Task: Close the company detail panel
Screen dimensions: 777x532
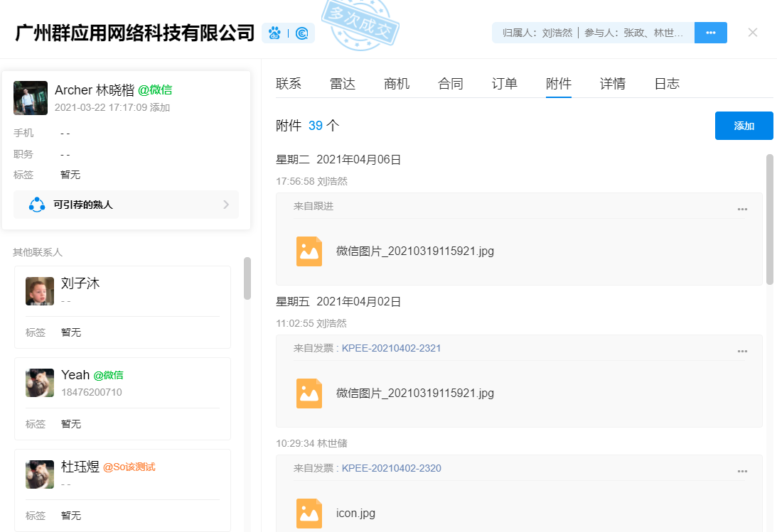Action: pos(753,33)
